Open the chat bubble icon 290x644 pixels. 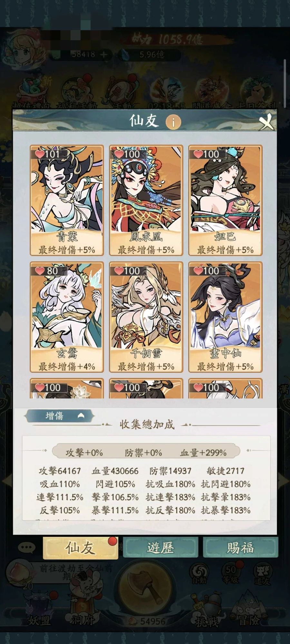[26, 547]
